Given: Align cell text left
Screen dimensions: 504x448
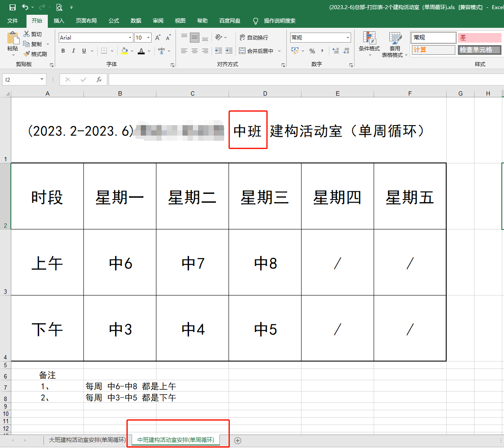Looking at the screenshot, I should [x=184, y=51].
